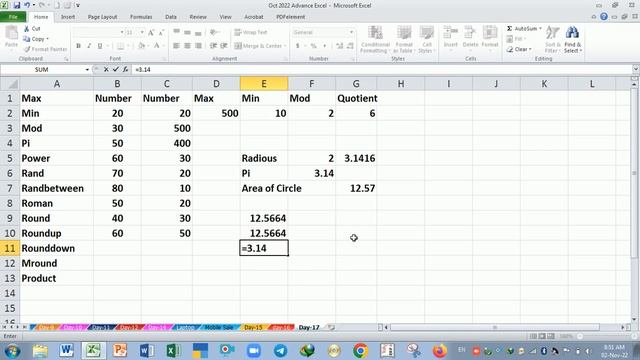The image size is (640, 360).
Task: Click the Align Text Left icon
Action: (176, 46)
